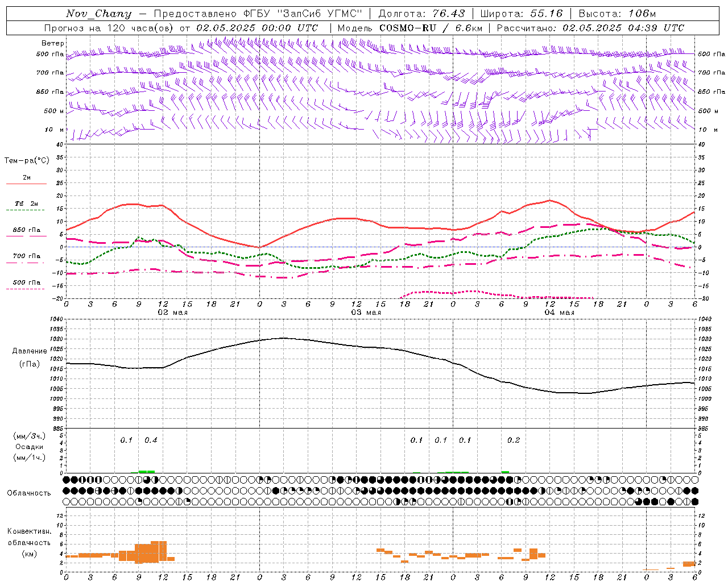Viewport: 728px width, 582px height.
Task: Click the 02 мая date label
Action: click(x=172, y=313)
